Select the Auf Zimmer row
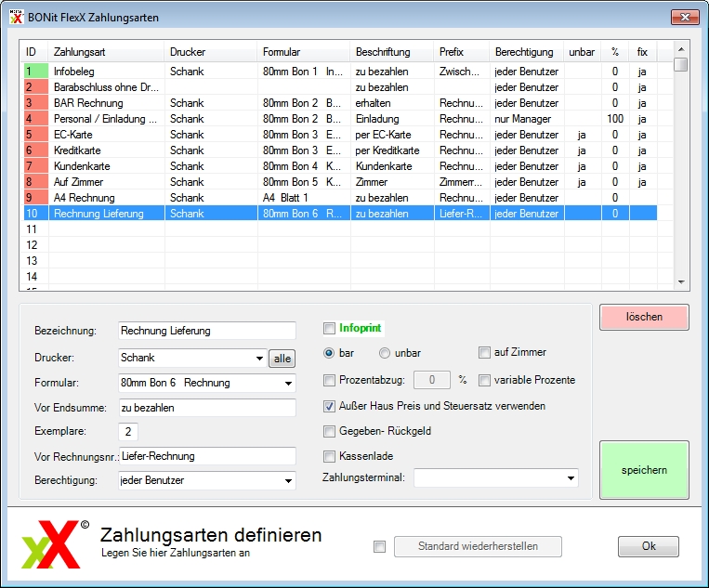The width and height of the screenshot is (709, 588). coord(340,182)
